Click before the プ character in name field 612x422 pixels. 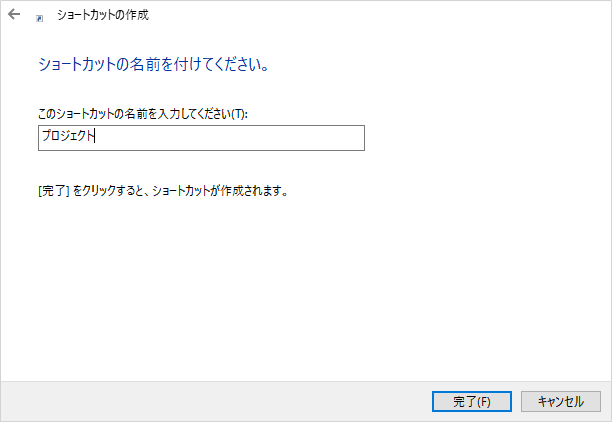coord(41,138)
